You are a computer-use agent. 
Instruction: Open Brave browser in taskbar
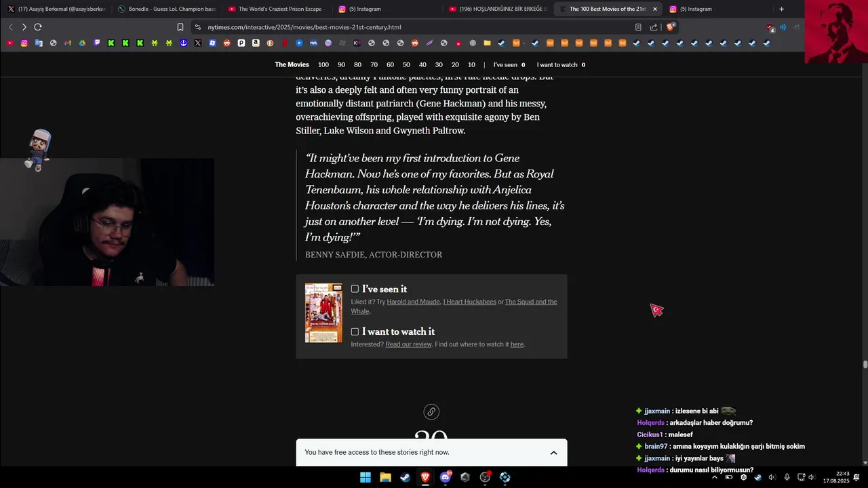tap(425, 477)
